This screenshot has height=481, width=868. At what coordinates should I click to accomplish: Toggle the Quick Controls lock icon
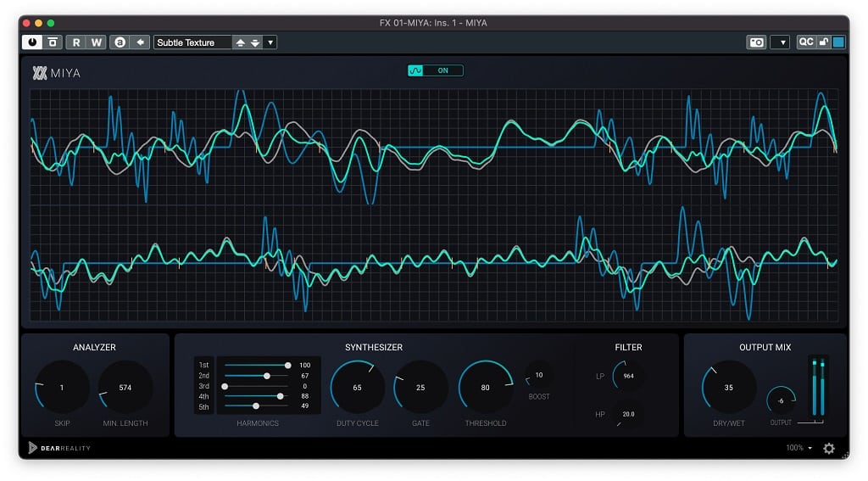tap(824, 42)
